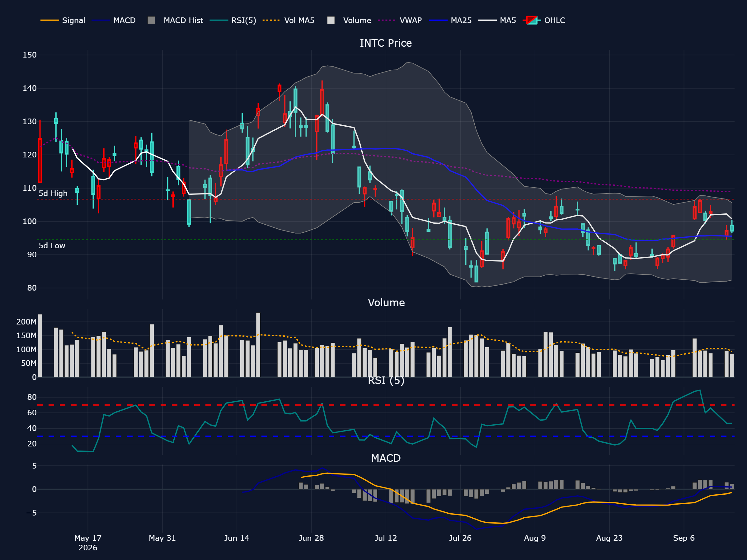Click the INTC Price chart title

(386, 43)
